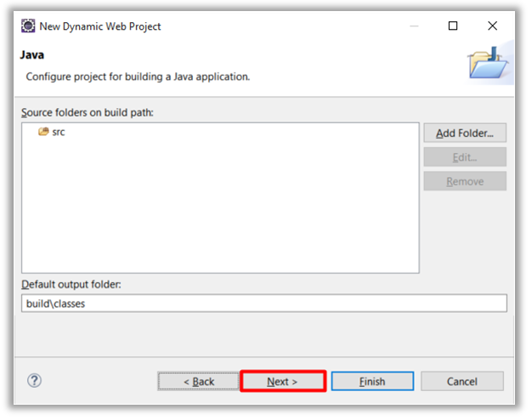
Task: Click the src package folder icon
Action: coord(43,132)
